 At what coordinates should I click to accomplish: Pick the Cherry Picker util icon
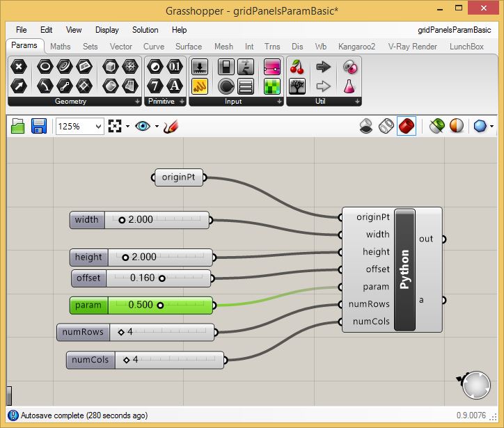pyautogui.click(x=297, y=67)
